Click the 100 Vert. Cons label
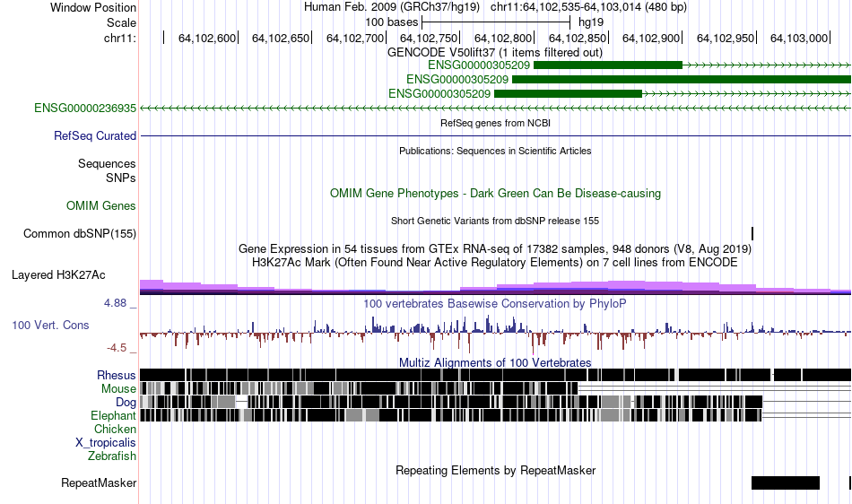The width and height of the screenshot is (852, 504). (x=50, y=325)
